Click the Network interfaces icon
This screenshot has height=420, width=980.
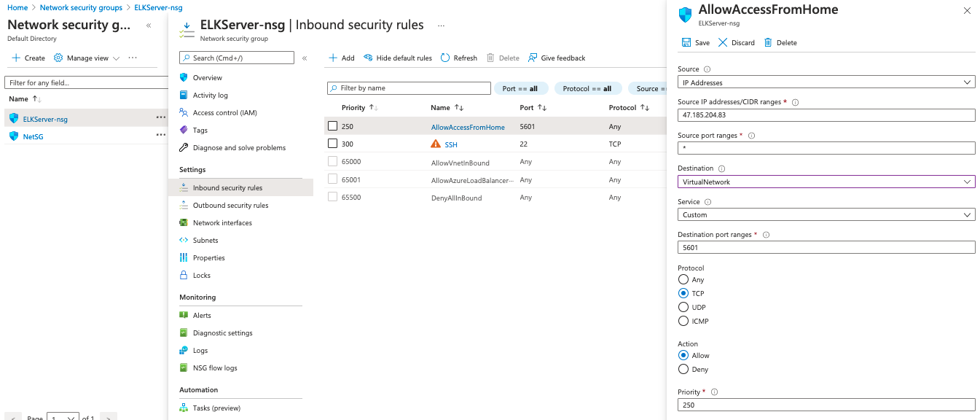pyautogui.click(x=184, y=222)
